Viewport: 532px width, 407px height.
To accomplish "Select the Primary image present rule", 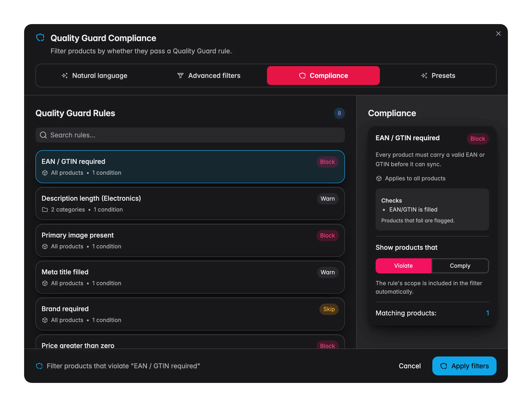I will click(x=190, y=240).
